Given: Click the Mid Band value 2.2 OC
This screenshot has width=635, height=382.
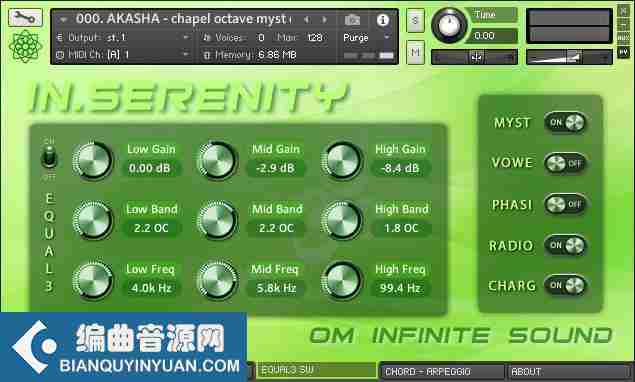Looking at the screenshot, I should (276, 228).
